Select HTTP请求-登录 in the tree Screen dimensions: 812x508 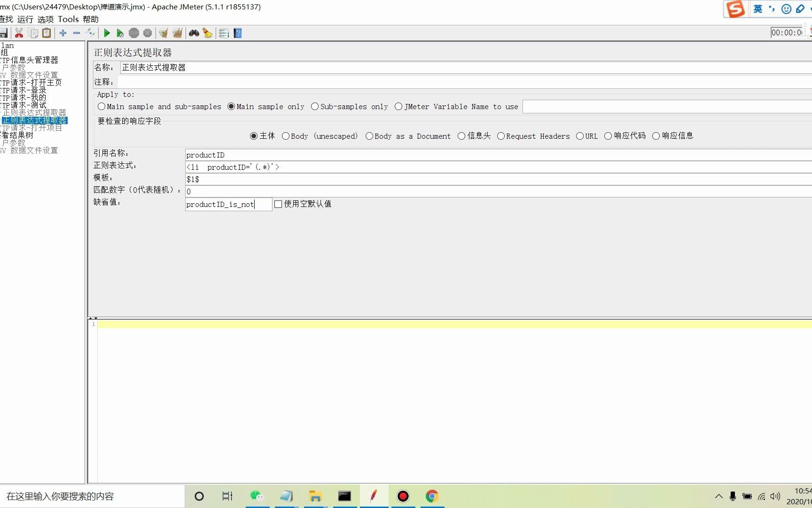(x=23, y=90)
